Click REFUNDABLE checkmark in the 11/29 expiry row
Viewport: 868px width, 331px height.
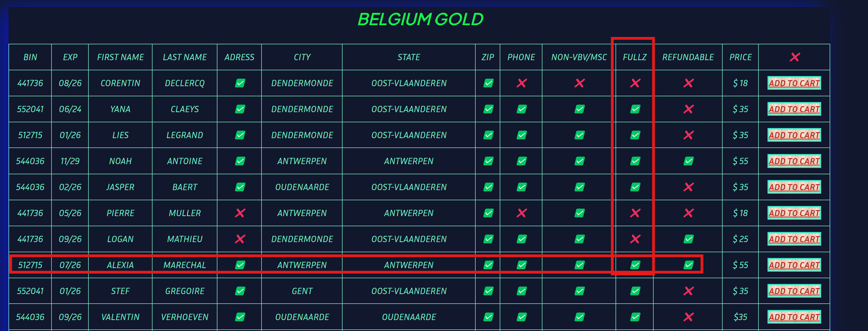click(x=688, y=161)
